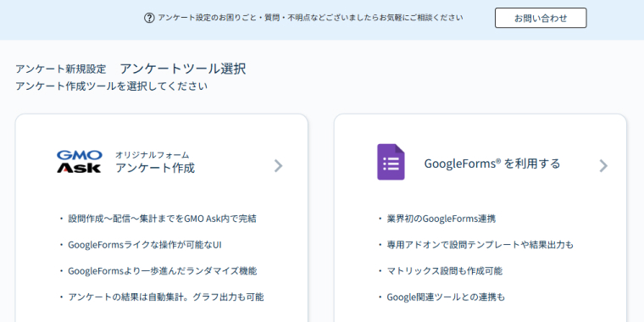Expand the GoogleForms card chevron arrow

pos(603,165)
